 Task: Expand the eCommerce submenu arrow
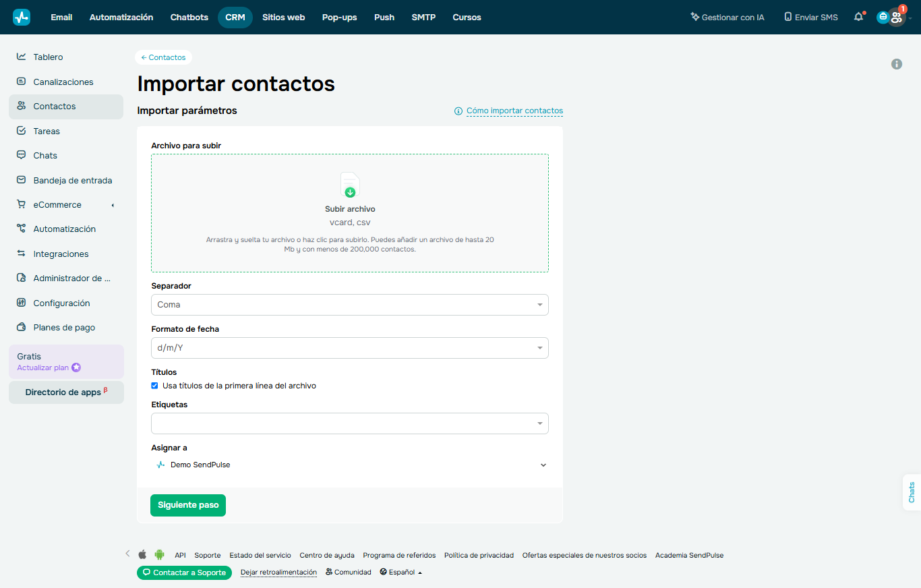click(113, 205)
